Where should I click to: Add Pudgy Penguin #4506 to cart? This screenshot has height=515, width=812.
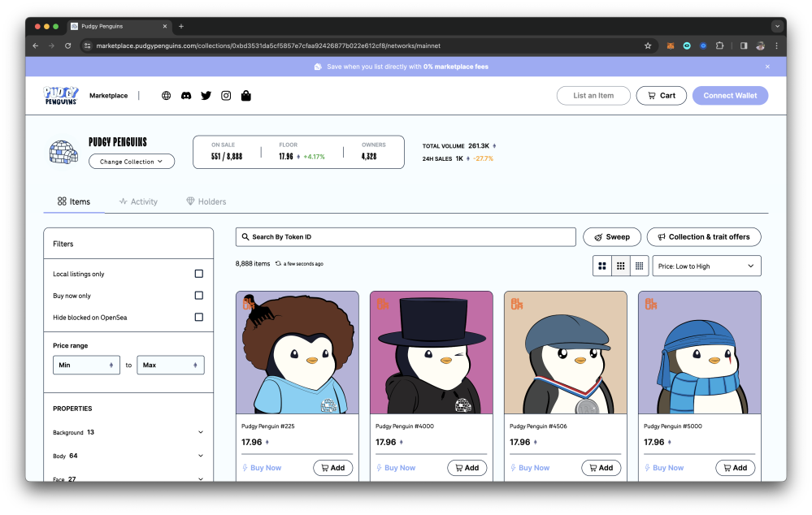(x=601, y=468)
